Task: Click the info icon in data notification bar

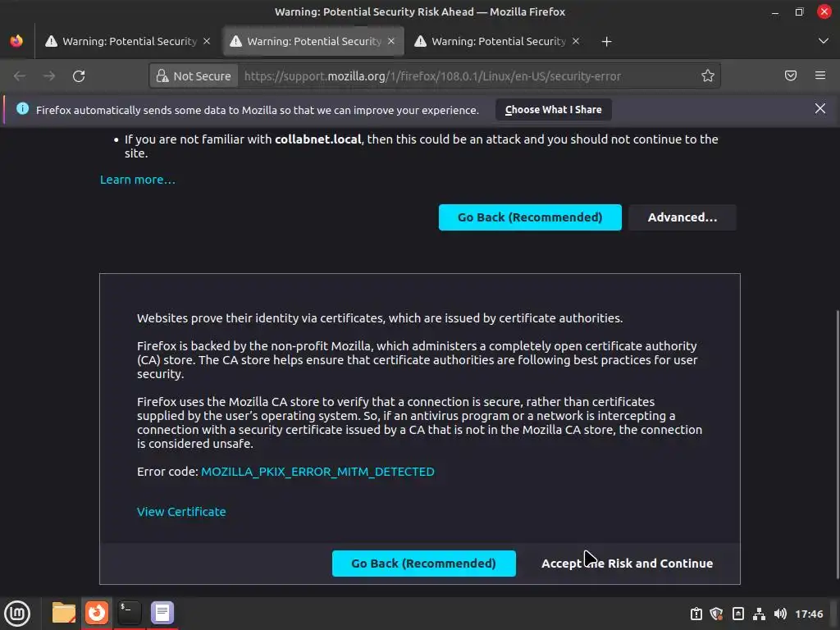Action: click(x=22, y=109)
